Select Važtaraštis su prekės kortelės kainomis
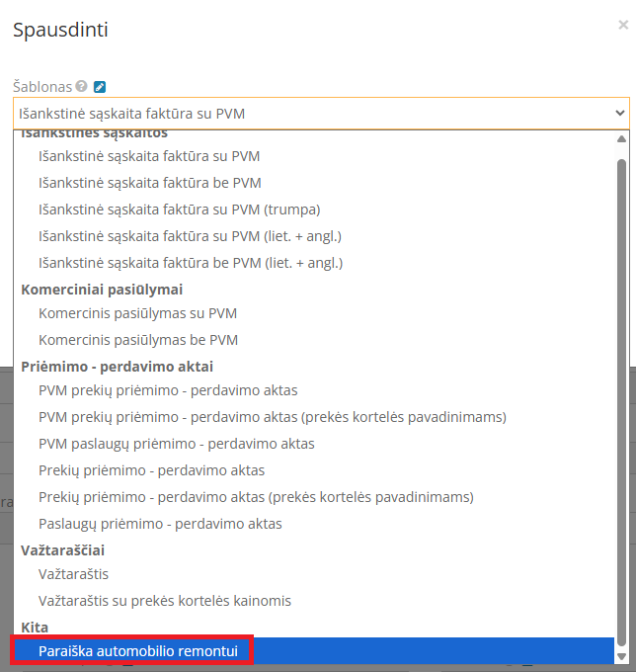The image size is (636, 672). tap(164, 601)
